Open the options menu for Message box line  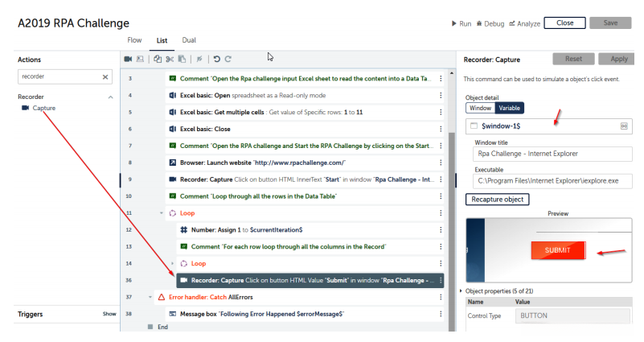click(441, 314)
